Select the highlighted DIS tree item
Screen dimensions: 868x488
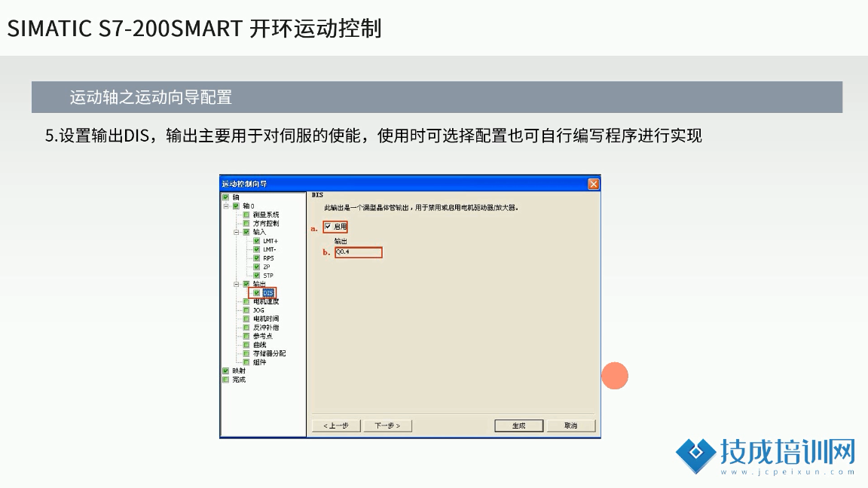tap(268, 293)
